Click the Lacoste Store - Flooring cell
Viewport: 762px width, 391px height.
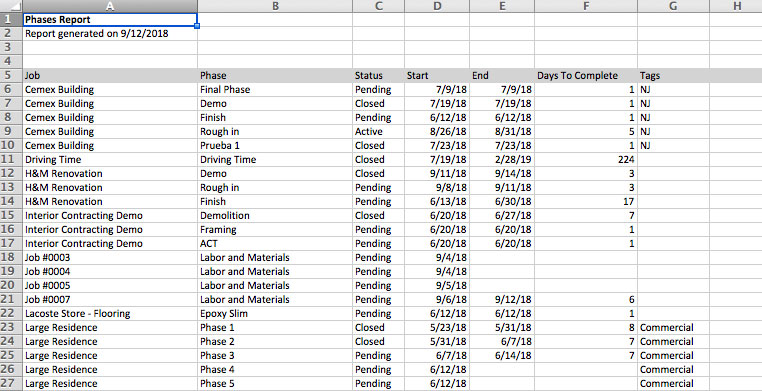click(x=110, y=313)
